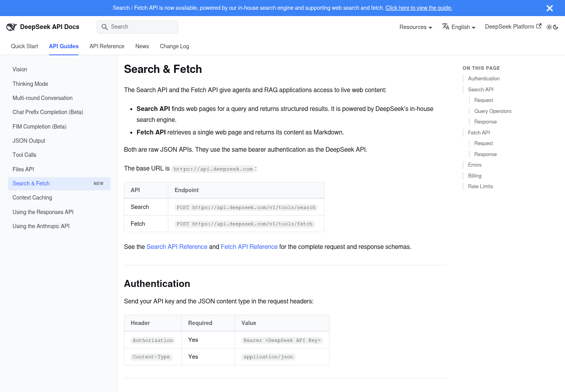Open Thinking Mode in the sidebar

coord(59,84)
